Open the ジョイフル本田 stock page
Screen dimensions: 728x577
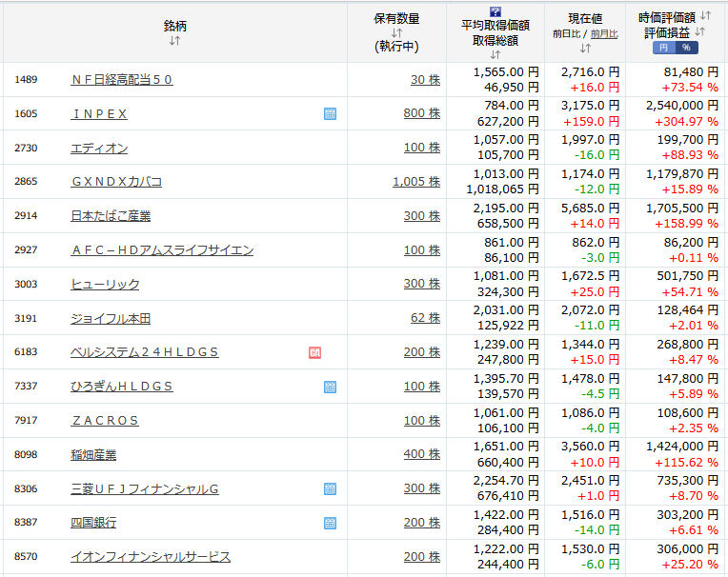tap(111, 319)
